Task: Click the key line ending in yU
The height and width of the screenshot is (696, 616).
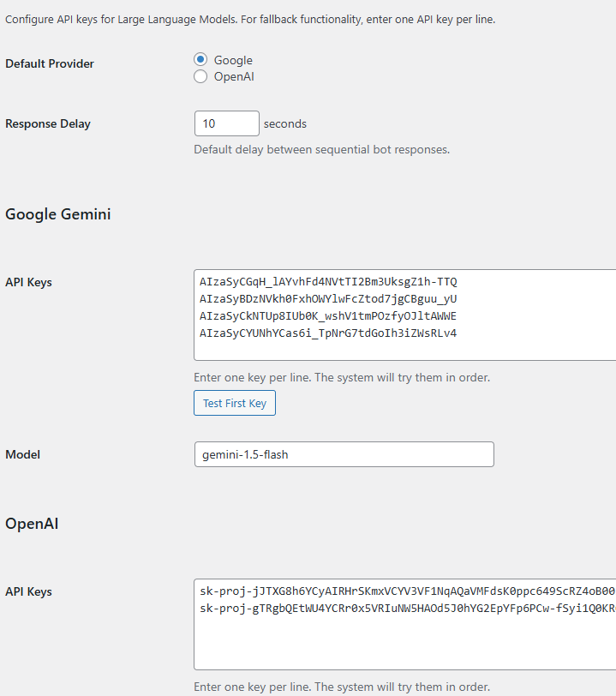Action: [328, 299]
